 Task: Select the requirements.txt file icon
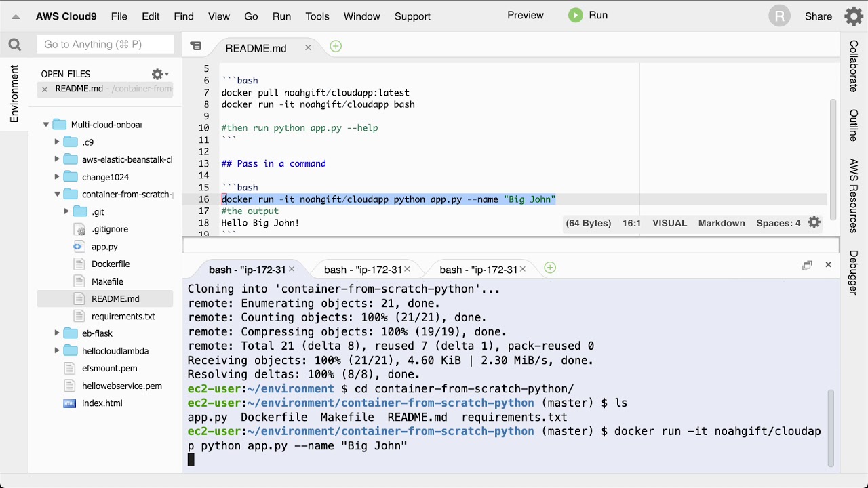78,316
